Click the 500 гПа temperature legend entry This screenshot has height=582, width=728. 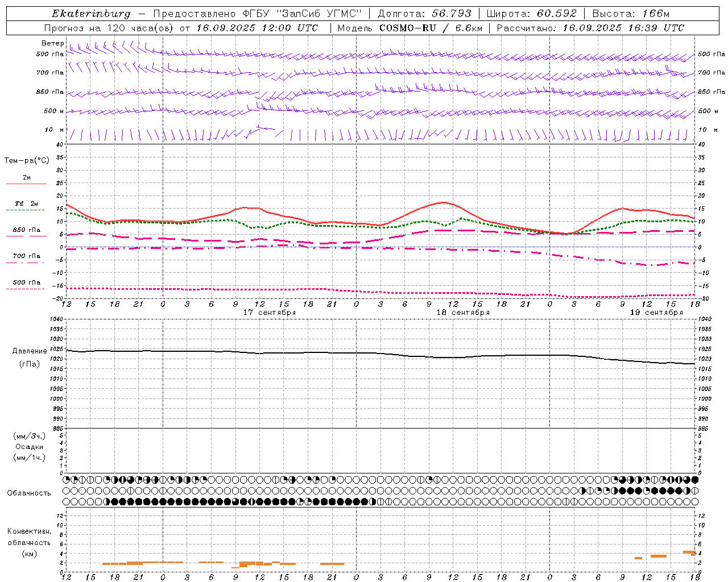click(27, 282)
